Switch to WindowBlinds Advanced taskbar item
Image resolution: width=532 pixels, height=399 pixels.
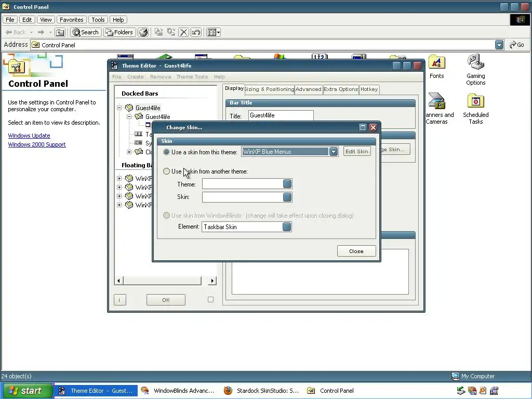178,391
